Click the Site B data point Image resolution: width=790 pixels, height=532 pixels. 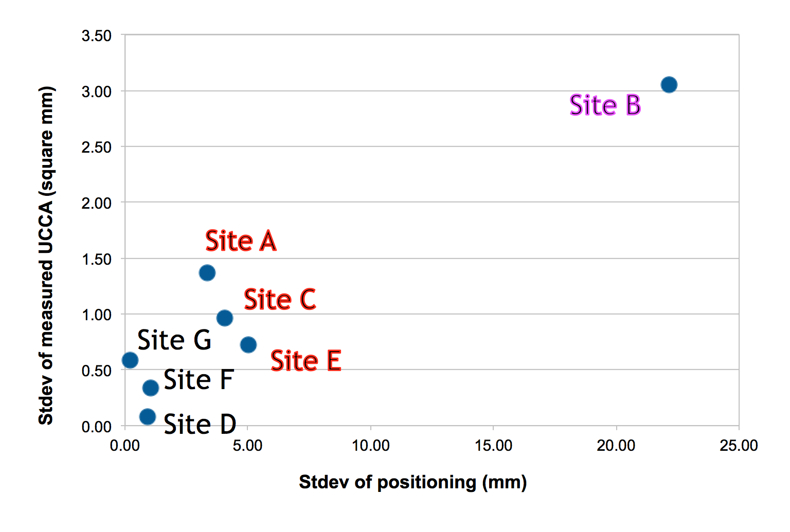(x=669, y=84)
